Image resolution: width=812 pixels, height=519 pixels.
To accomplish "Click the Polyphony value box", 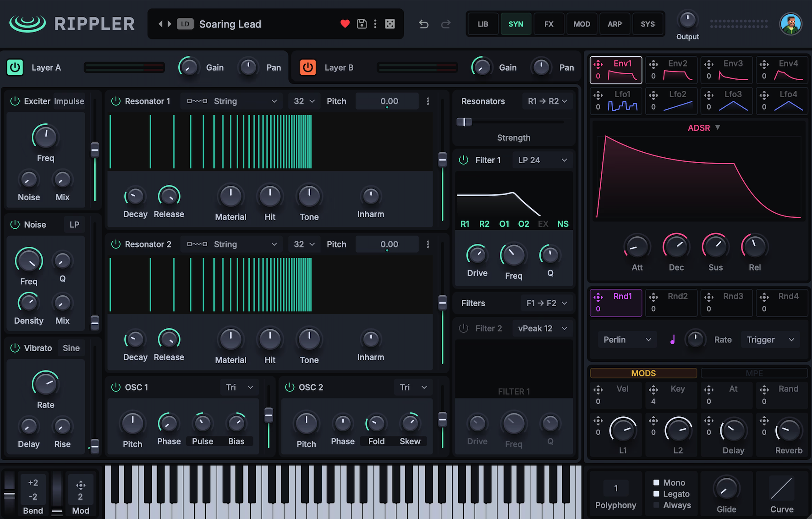I will [615, 488].
